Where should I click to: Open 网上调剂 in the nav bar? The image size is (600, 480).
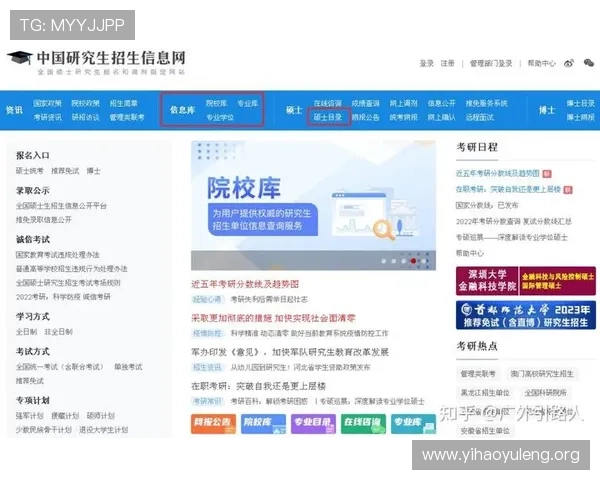pos(403,103)
